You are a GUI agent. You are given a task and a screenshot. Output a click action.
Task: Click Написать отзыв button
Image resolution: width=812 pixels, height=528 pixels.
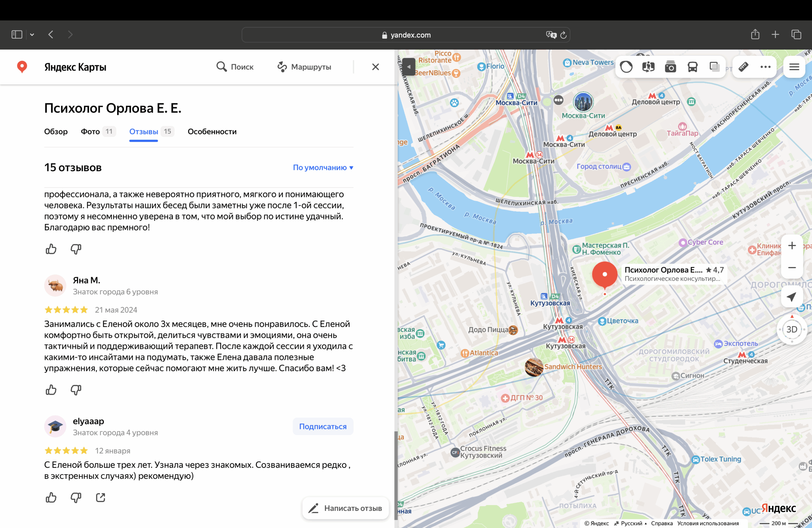pos(346,508)
